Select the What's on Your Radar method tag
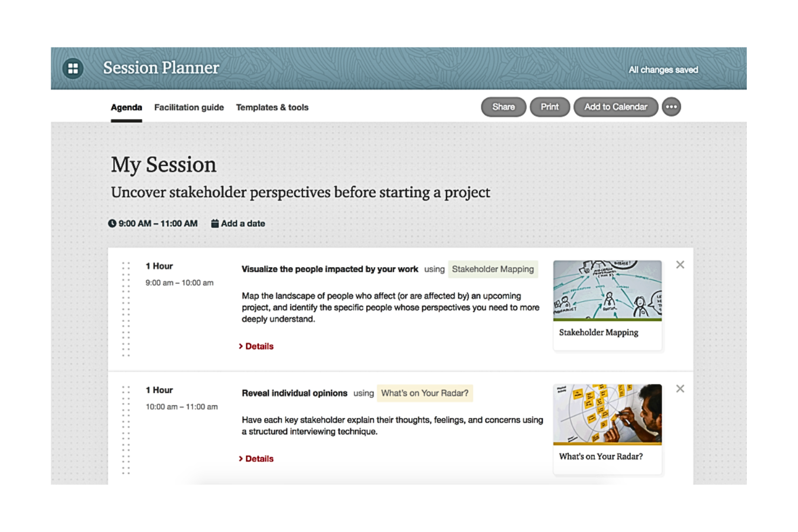This screenshot has width=798, height=532. tap(425, 393)
